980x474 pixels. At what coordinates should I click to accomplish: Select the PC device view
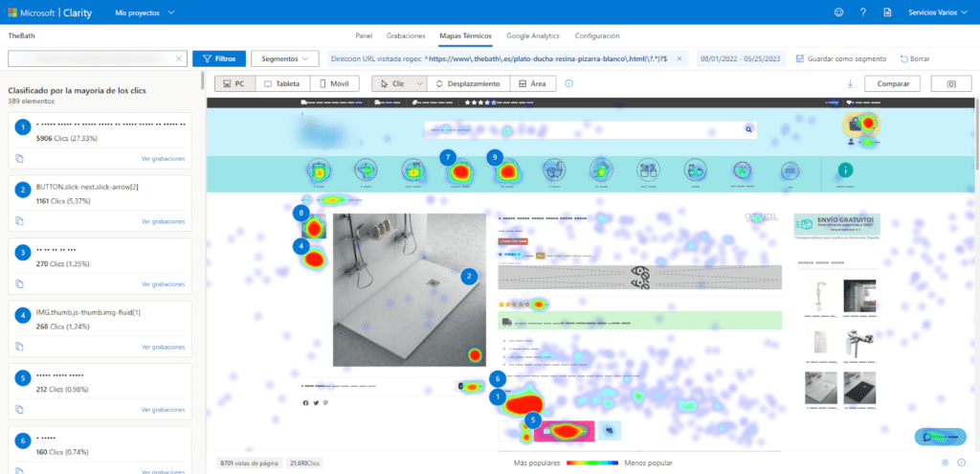pyautogui.click(x=235, y=83)
